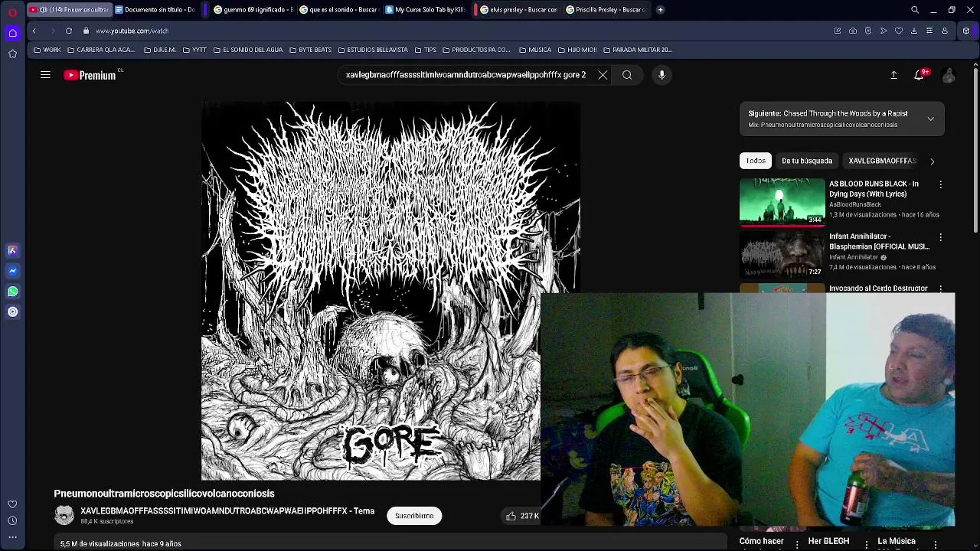Open options for Invocando al Cerdo Destructor
This screenshot has width=980, height=551.
point(941,289)
